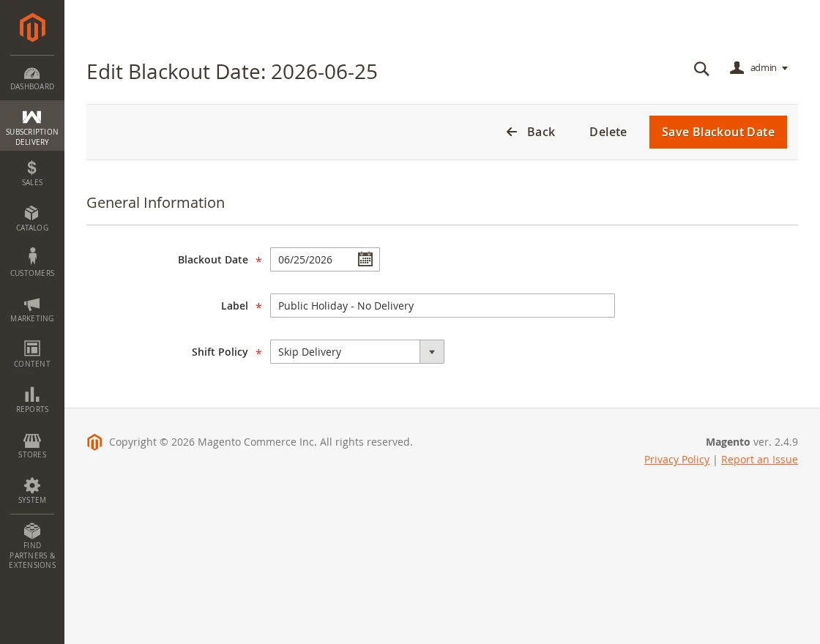Click into the Label text field
Viewport: 820px width, 644px height.
(442, 306)
